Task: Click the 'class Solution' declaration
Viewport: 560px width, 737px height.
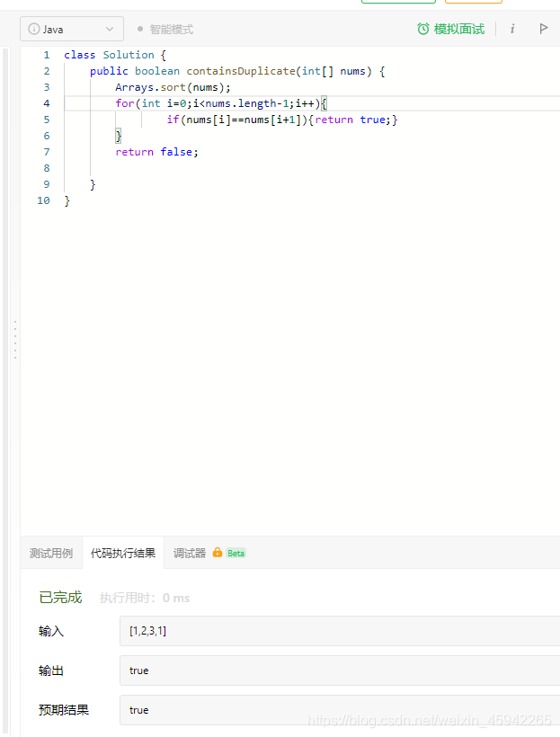Action: (x=109, y=55)
